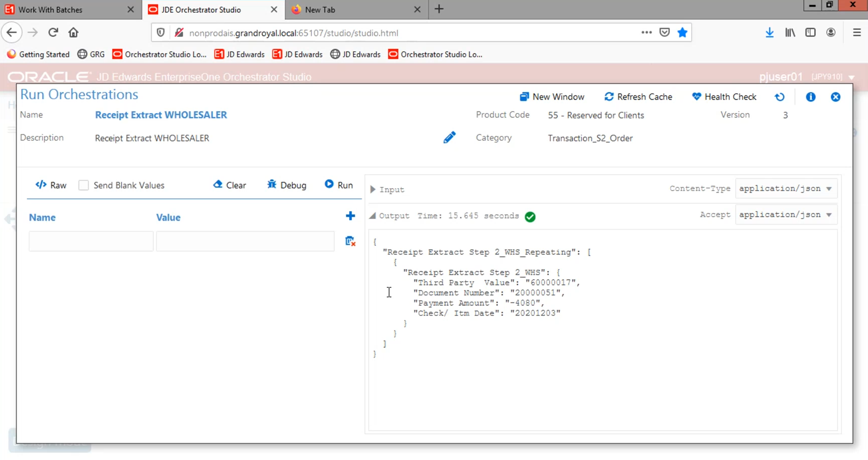Close the Run Orchestrations dialog
The height and width of the screenshot is (460, 868).
(x=835, y=97)
